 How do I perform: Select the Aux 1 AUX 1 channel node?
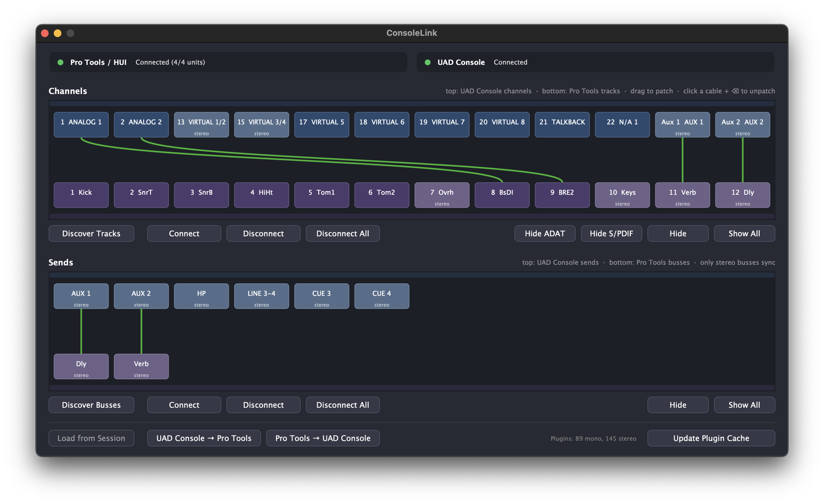[682, 125]
